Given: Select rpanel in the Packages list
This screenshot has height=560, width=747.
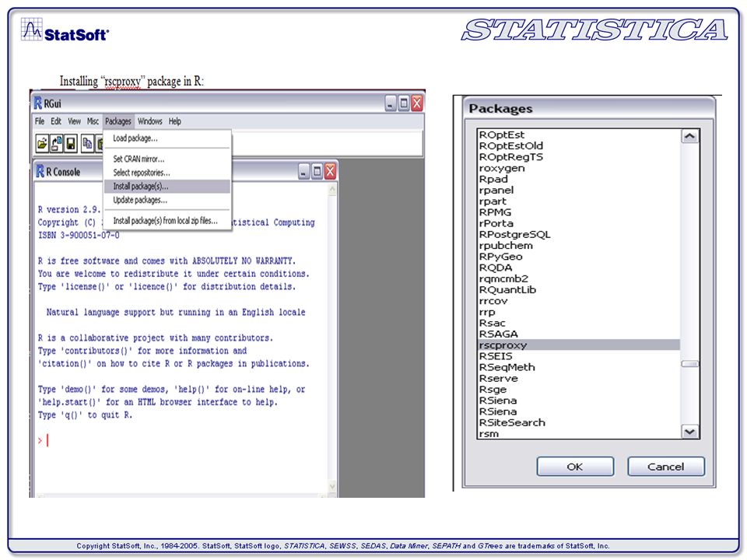Looking at the screenshot, I should click(x=579, y=190).
